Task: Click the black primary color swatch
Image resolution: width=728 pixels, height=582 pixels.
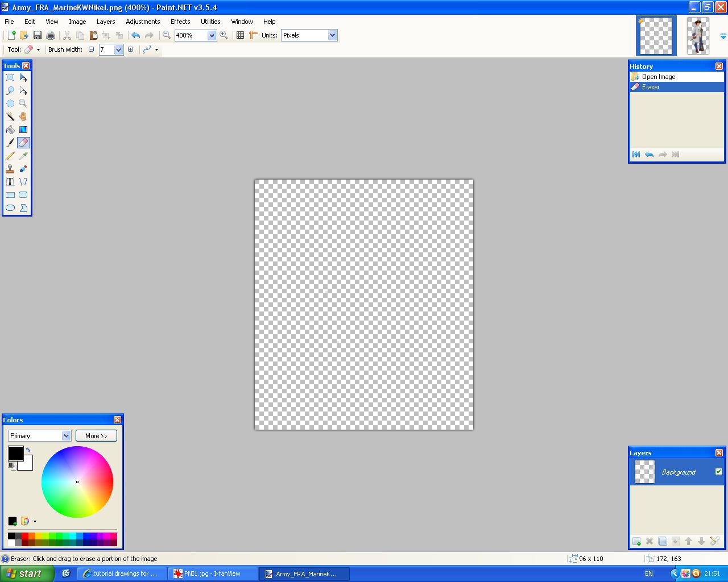Action: click(x=15, y=453)
